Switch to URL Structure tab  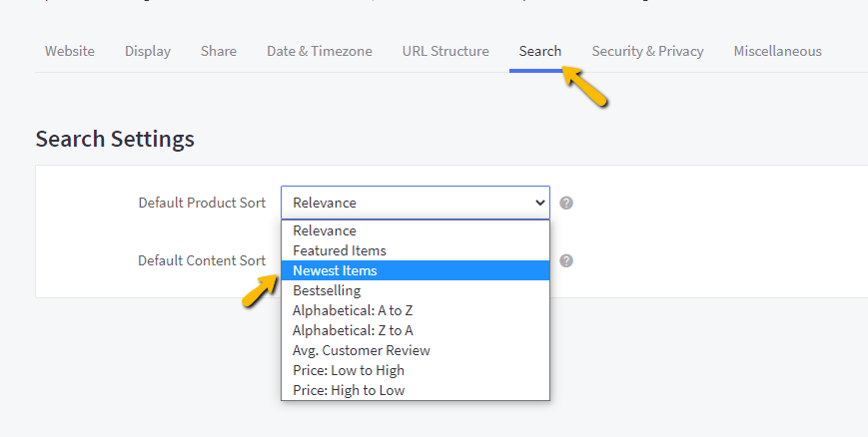(x=445, y=51)
